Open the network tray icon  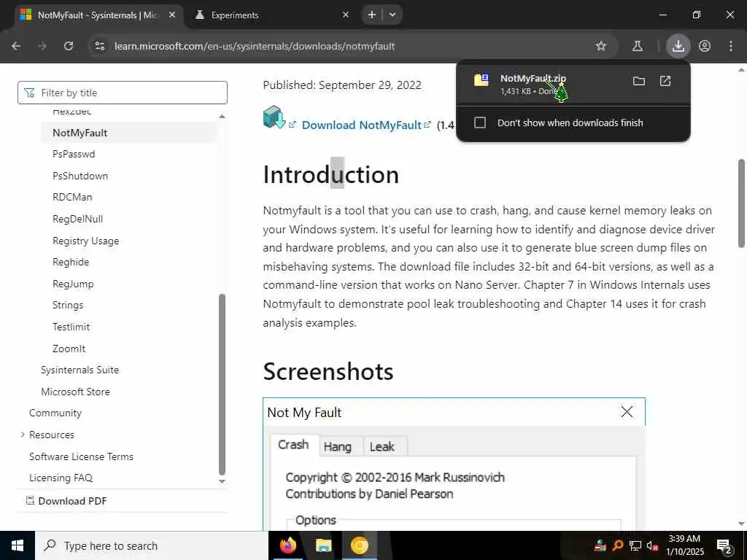(635, 545)
